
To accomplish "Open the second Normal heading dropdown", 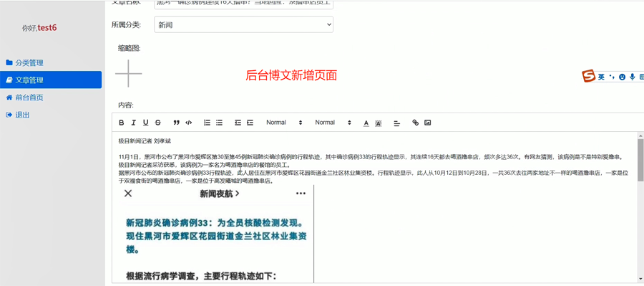I will point(333,123).
